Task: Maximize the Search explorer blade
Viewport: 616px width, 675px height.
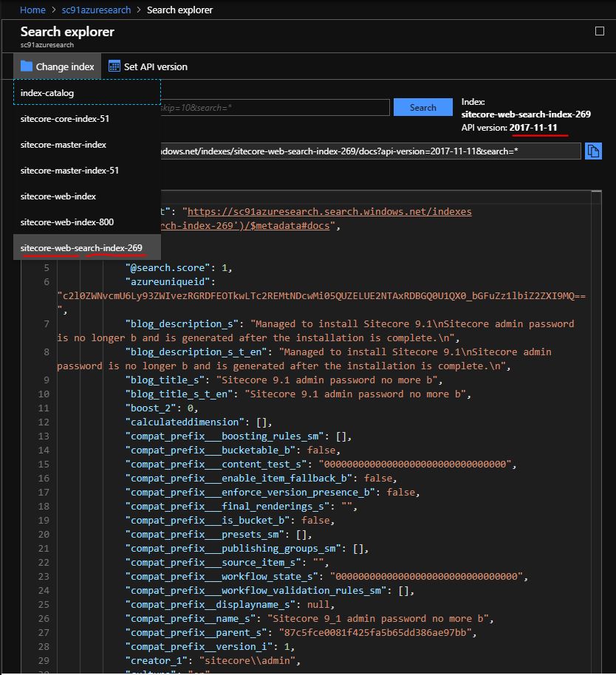Action: tap(599, 31)
